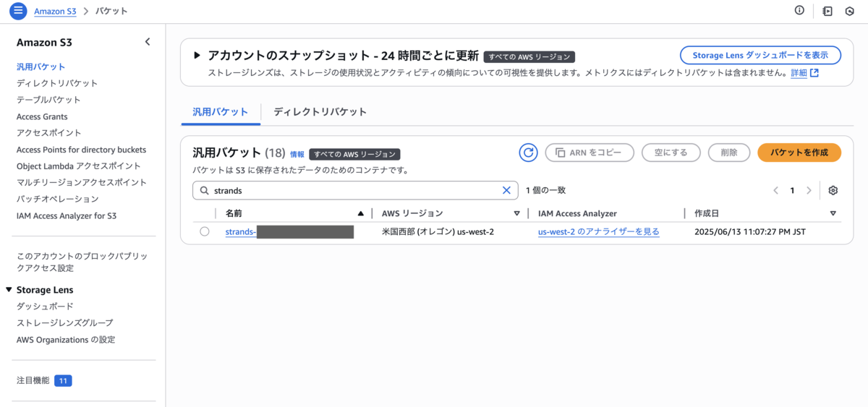Click the 米国西部 (オレゴン) us-west-2 cell
The image size is (868, 407).
[x=438, y=232]
